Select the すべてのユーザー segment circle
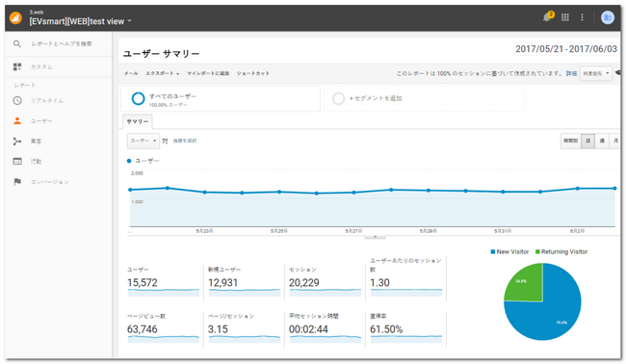 pyautogui.click(x=138, y=98)
